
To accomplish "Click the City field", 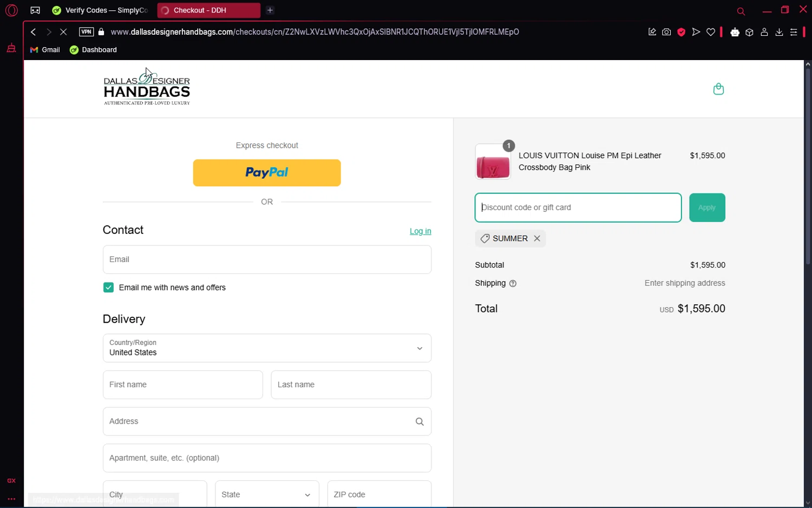I will pos(155,494).
